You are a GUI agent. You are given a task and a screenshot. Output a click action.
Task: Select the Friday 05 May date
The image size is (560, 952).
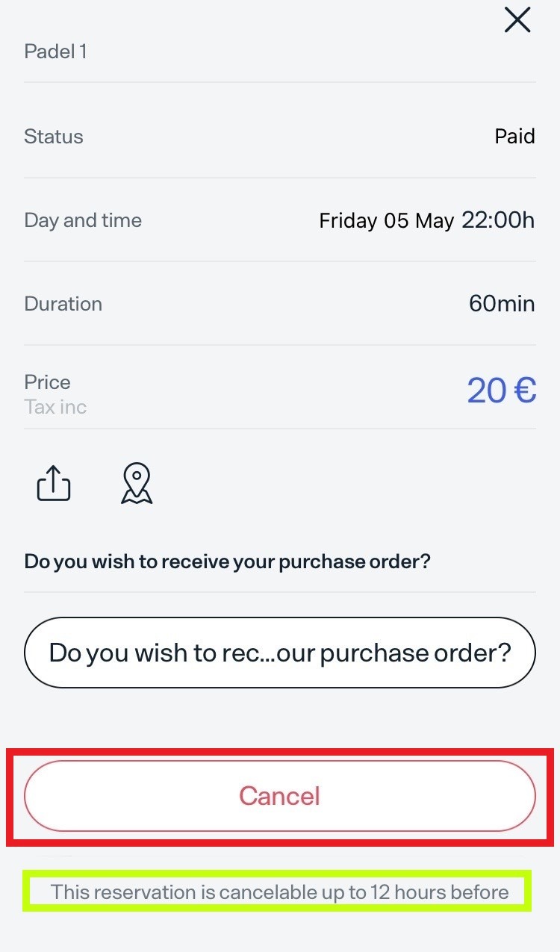pyautogui.click(x=386, y=221)
